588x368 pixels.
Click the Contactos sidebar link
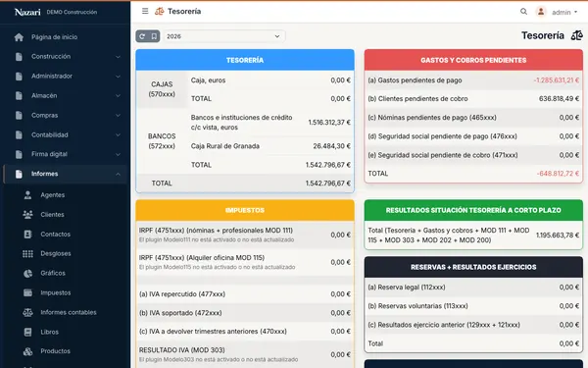(55, 234)
